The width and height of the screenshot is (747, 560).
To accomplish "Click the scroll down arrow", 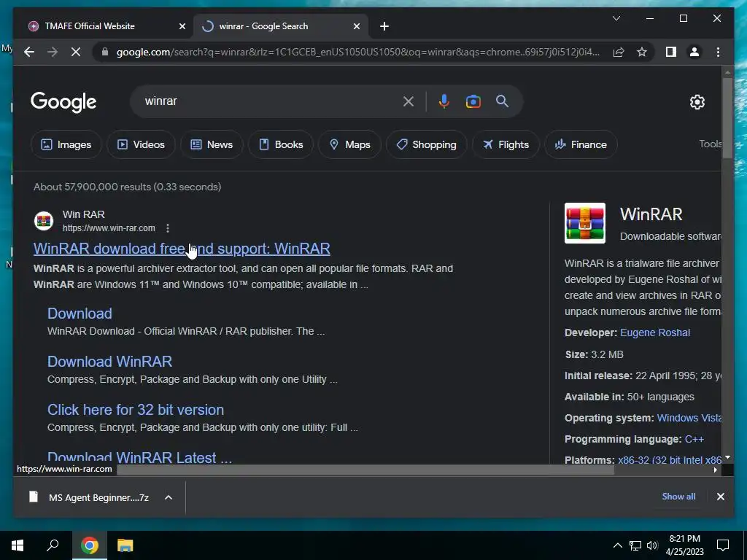I will pyautogui.click(x=727, y=458).
